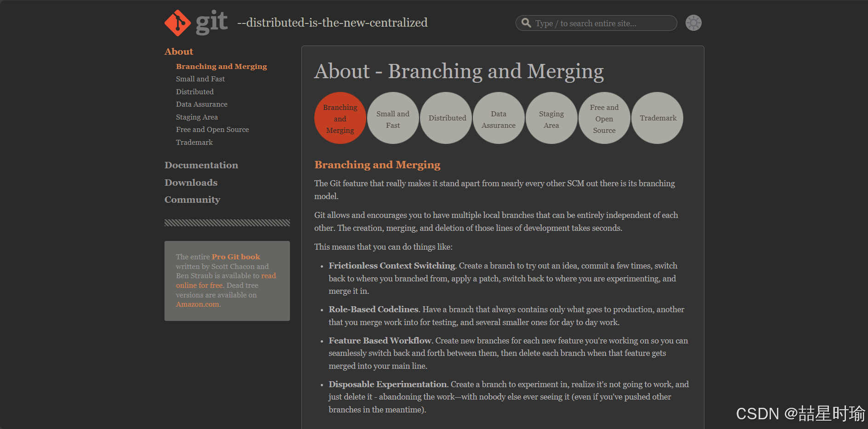Open Trademark in the sidebar
The height and width of the screenshot is (429, 868).
point(194,143)
